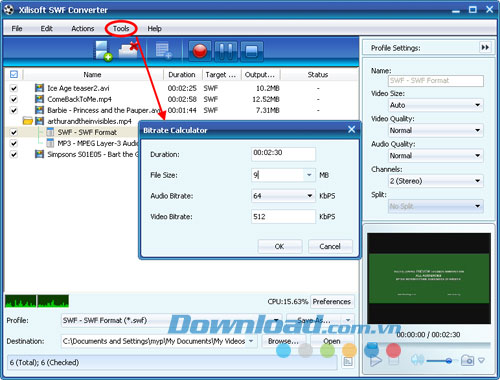Click OK in the Bitrate Calculator
The height and width of the screenshot is (380, 500).
pos(279,246)
